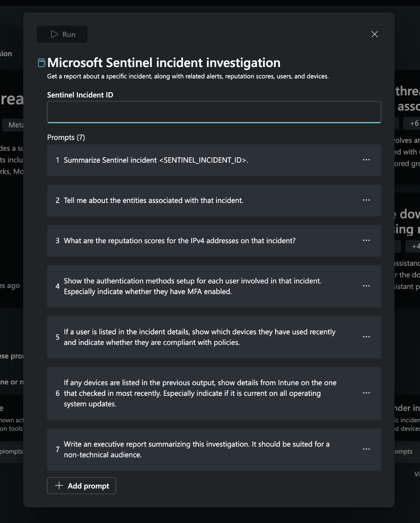Select the Summarize Sentinel incident prompt
The width and height of the screenshot is (420, 523).
(x=156, y=160)
